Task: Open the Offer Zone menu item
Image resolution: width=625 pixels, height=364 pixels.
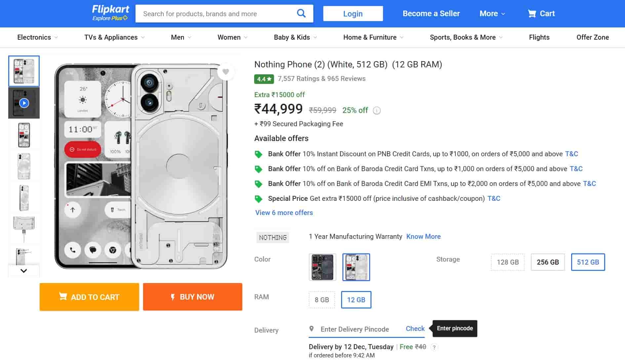Action: tap(592, 37)
